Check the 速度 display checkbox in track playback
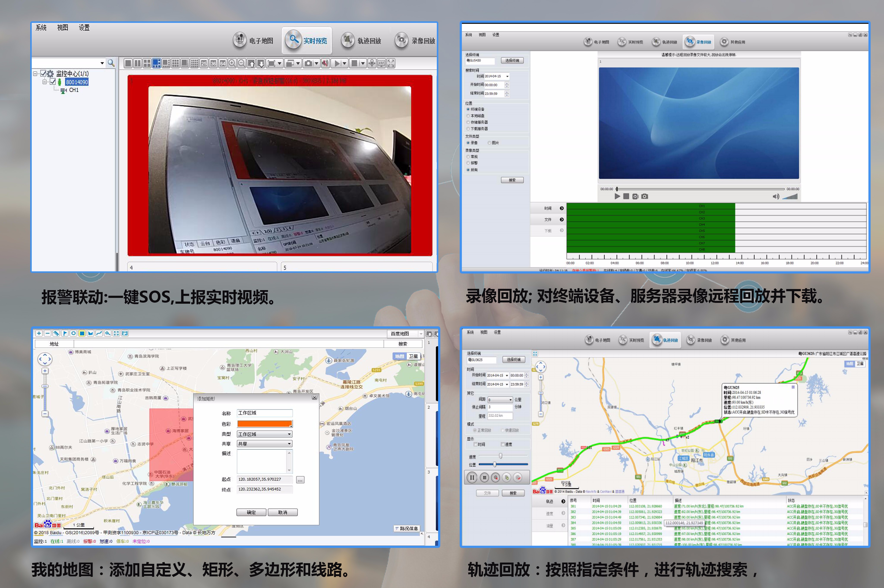 point(502,444)
